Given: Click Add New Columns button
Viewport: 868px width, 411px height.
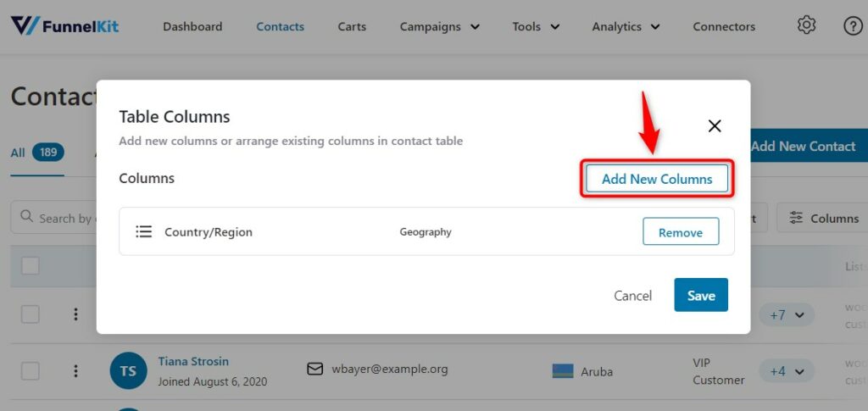Looking at the screenshot, I should click(x=657, y=179).
